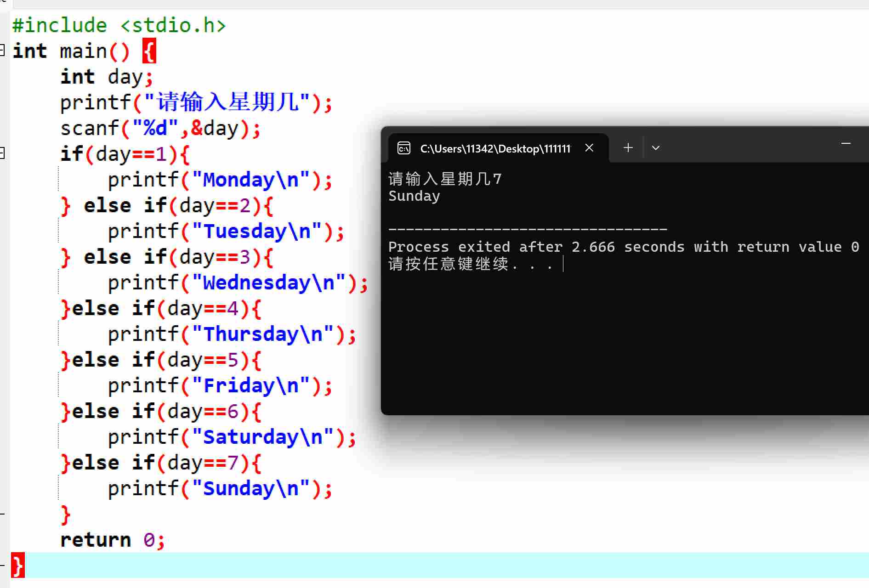
Task: Click the console terminal icon in tab
Action: point(403,148)
